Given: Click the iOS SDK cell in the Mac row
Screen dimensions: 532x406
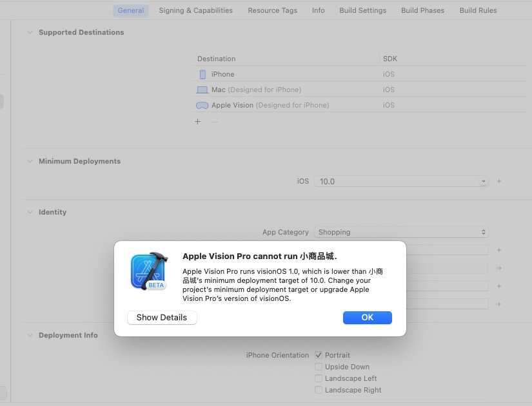Looking at the screenshot, I should pos(388,90).
